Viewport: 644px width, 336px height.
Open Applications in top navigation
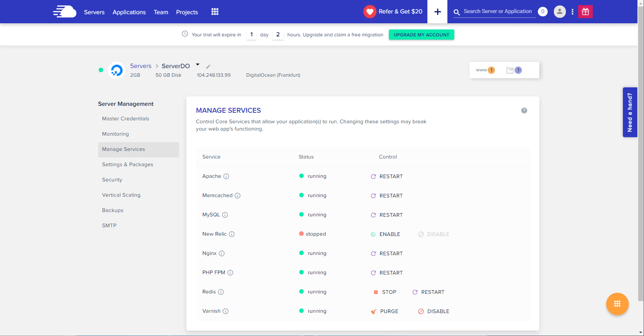(129, 12)
